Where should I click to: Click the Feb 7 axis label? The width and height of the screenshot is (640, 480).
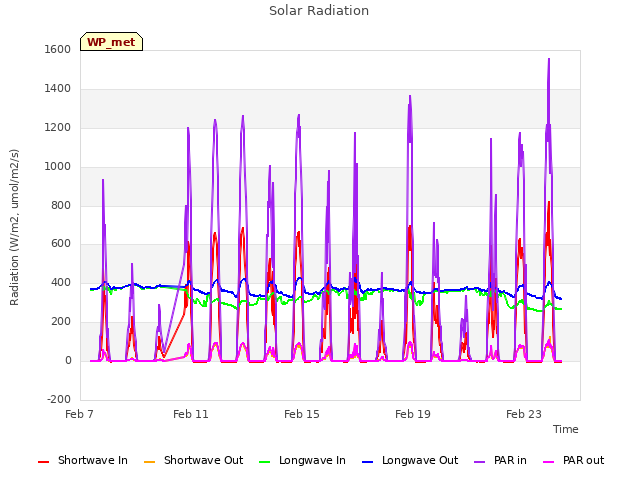point(79,414)
